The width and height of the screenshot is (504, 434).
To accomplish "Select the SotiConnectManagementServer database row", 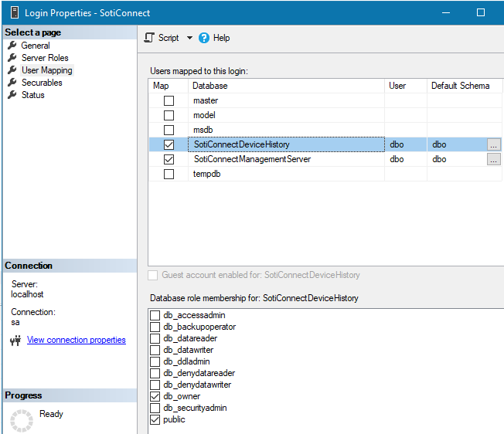I will pyautogui.click(x=325, y=159).
